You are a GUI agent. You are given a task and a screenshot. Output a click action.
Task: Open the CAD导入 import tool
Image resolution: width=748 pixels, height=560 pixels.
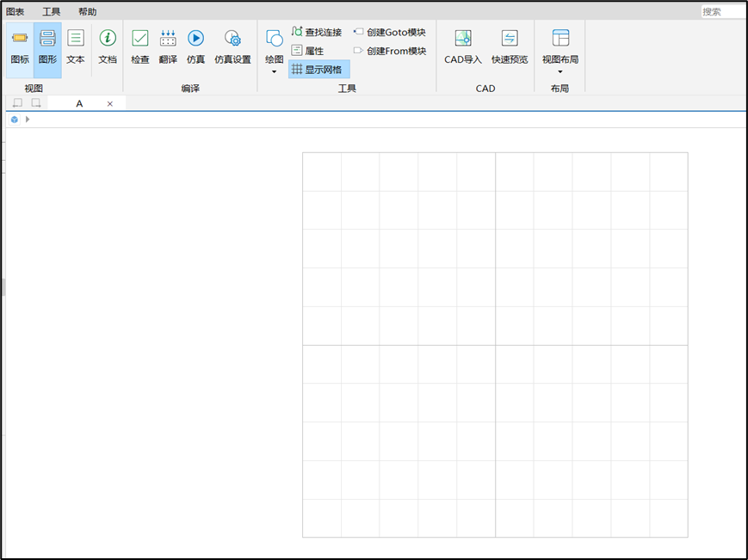pos(463,46)
